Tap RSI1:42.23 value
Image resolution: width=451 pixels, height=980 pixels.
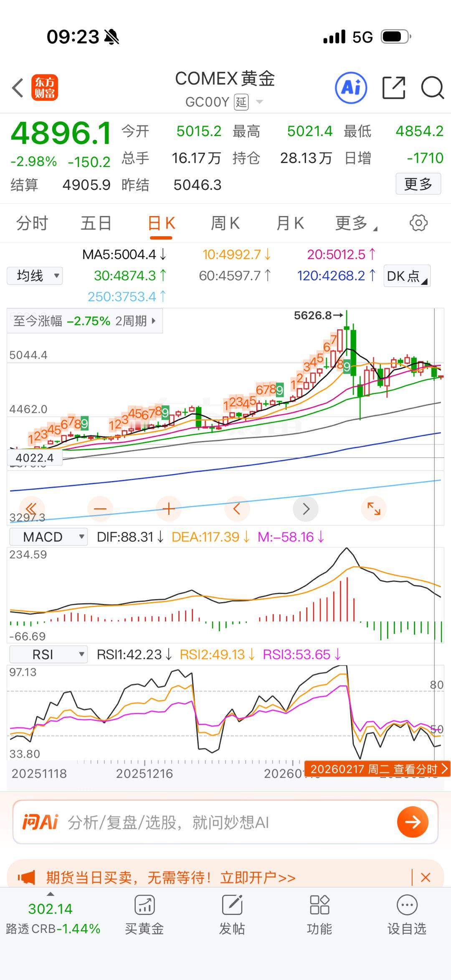click(134, 654)
